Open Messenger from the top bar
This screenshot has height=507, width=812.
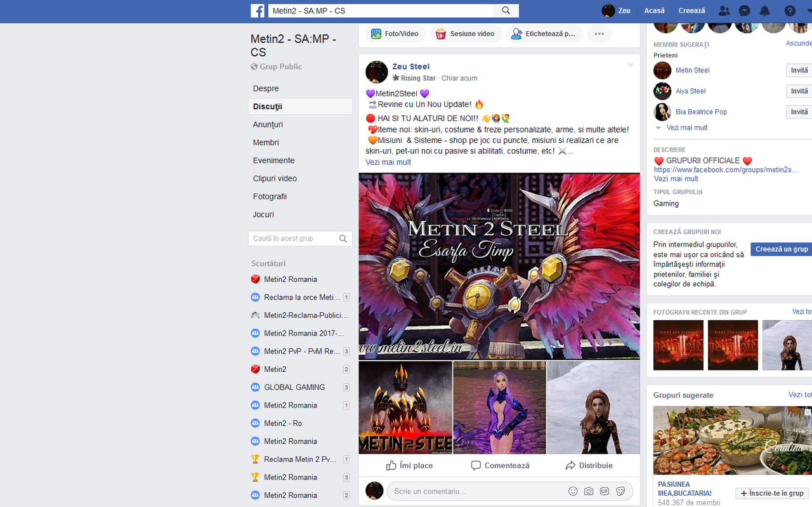[x=743, y=10]
